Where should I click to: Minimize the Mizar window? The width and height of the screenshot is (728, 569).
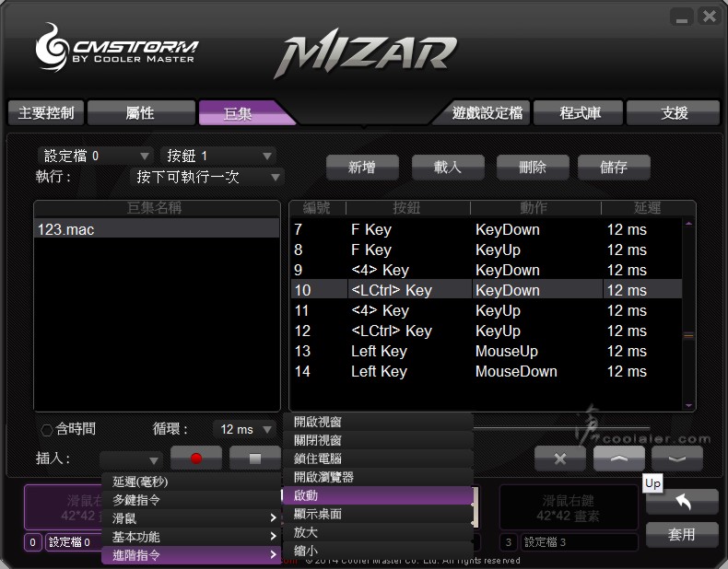(682, 17)
